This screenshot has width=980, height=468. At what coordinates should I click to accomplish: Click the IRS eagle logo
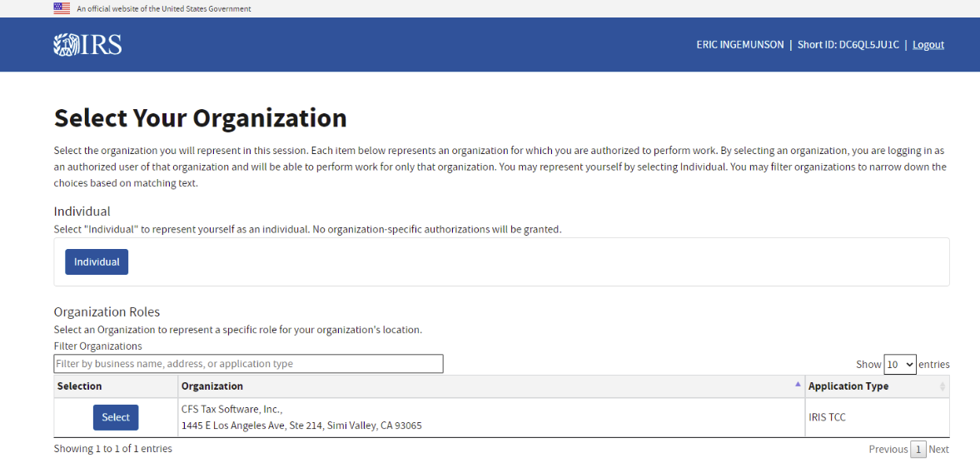coord(87,45)
